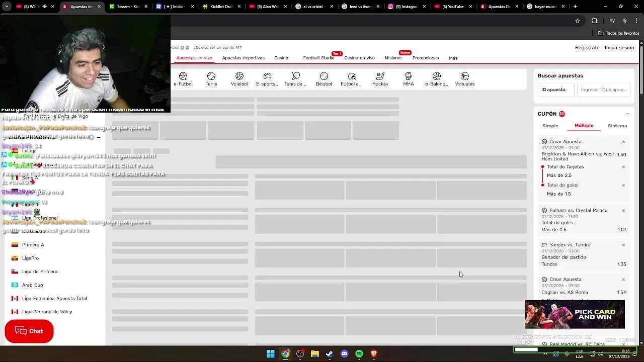Select the Hockey sport icon
Image resolution: width=644 pixels, height=362 pixels.
tap(380, 79)
